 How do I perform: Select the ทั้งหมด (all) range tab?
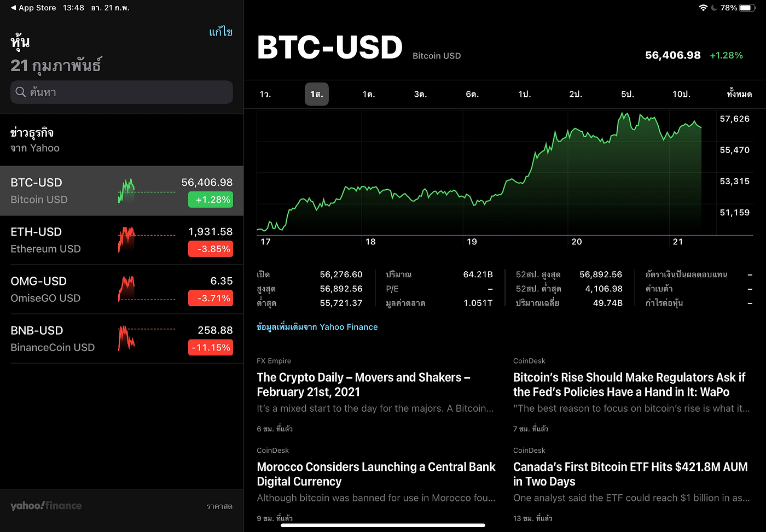[739, 94]
